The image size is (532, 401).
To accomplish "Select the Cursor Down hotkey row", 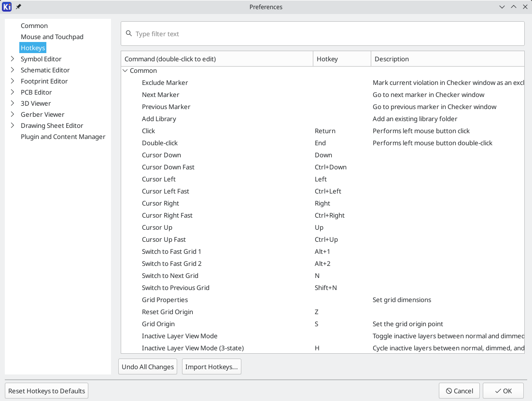I will tap(162, 155).
